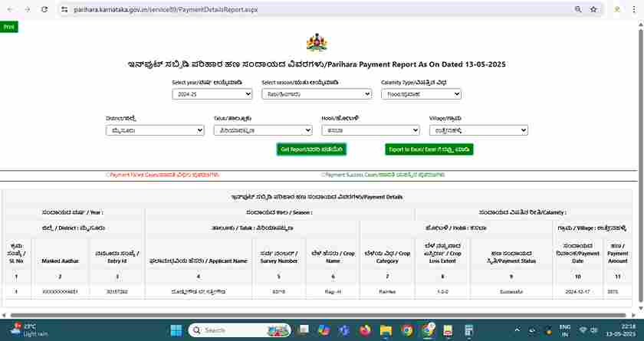Expand the Village dropdown
Viewport: 644px width, 341px height.
tap(478, 130)
